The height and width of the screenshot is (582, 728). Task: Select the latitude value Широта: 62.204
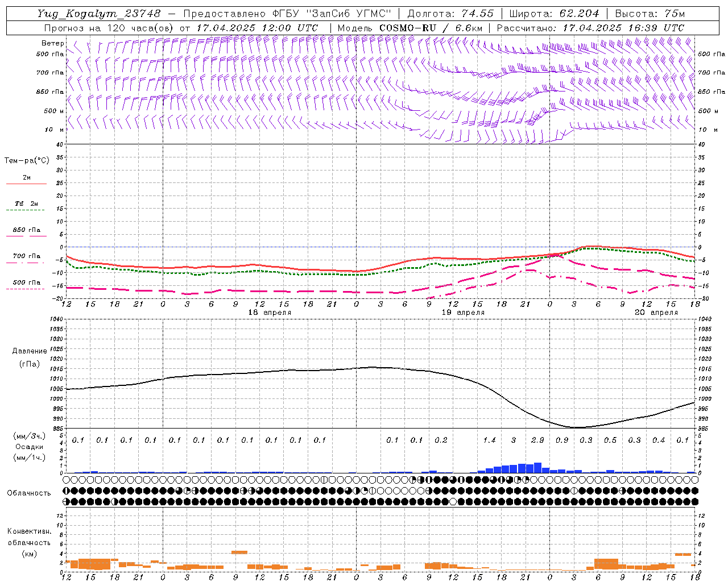point(554,14)
